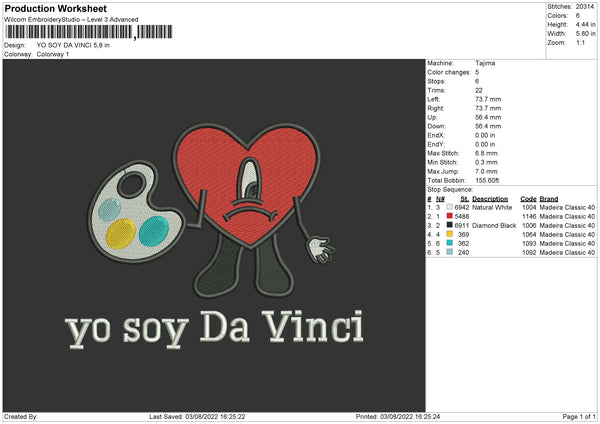Click 'Madeira Classic 40' in row 6
This screenshot has height=424, width=600.
tap(567, 253)
